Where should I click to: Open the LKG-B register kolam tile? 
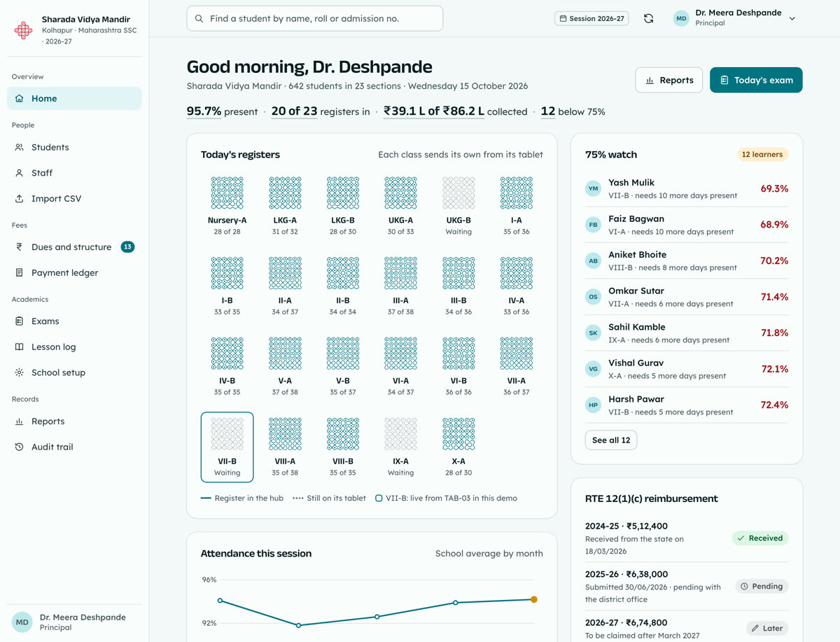[x=343, y=206]
